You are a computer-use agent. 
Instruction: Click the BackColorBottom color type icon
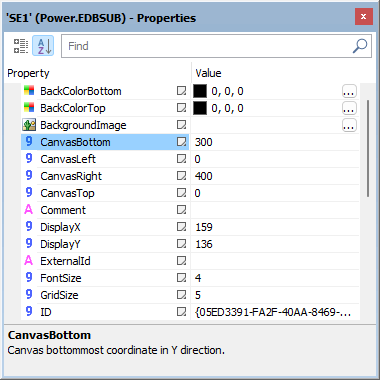[x=29, y=91]
